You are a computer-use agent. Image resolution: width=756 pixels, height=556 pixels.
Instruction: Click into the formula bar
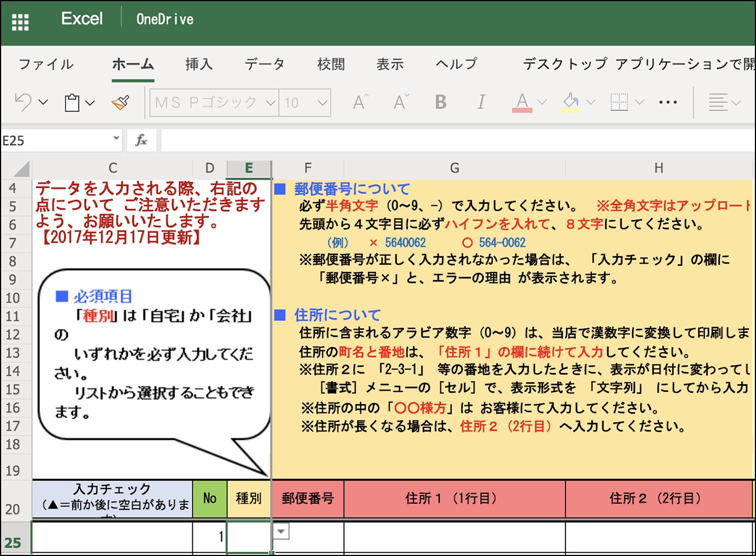pyautogui.click(x=457, y=141)
